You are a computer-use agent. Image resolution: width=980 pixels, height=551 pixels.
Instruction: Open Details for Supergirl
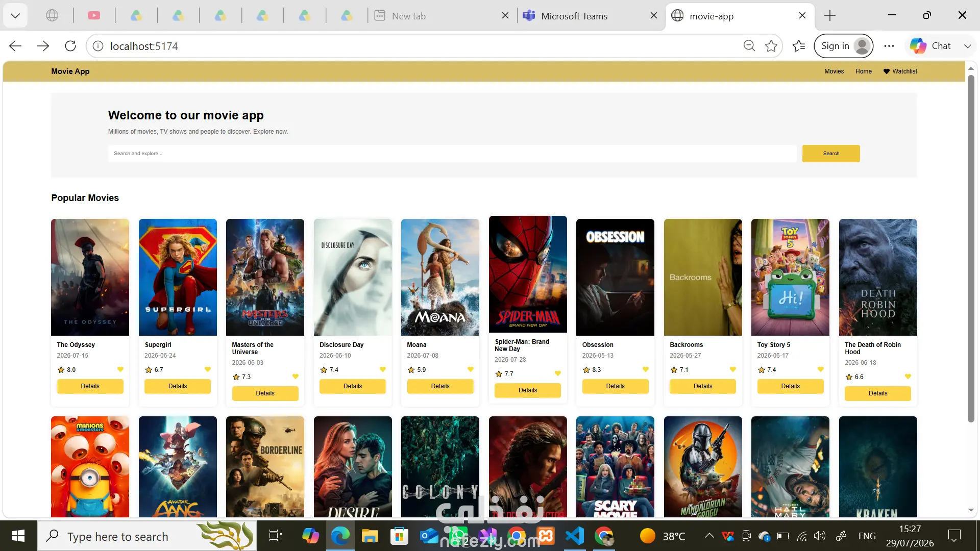click(178, 386)
